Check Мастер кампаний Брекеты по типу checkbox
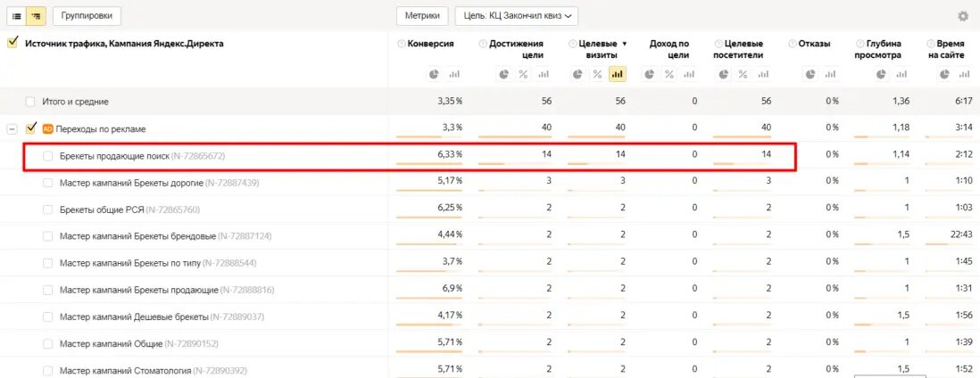The height and width of the screenshot is (378, 980). pyautogui.click(x=47, y=263)
